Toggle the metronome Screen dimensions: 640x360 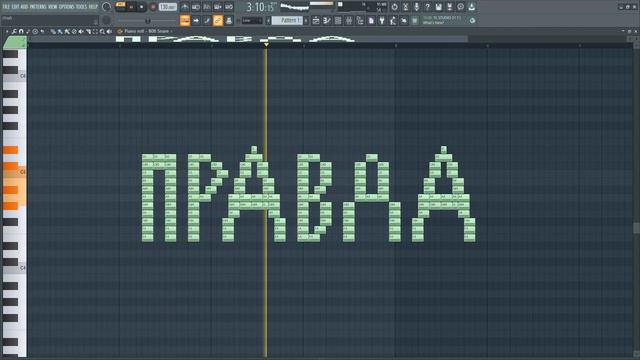185,7
